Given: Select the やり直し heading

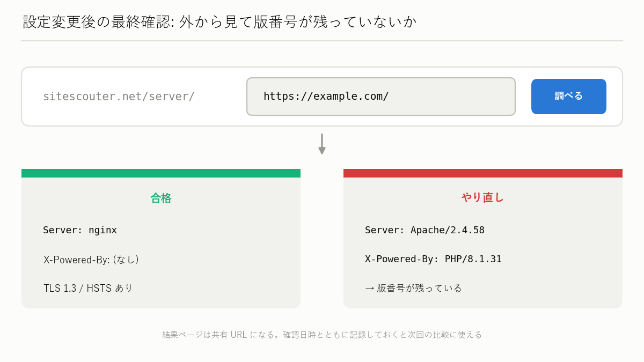Looking at the screenshot, I should (x=483, y=197).
